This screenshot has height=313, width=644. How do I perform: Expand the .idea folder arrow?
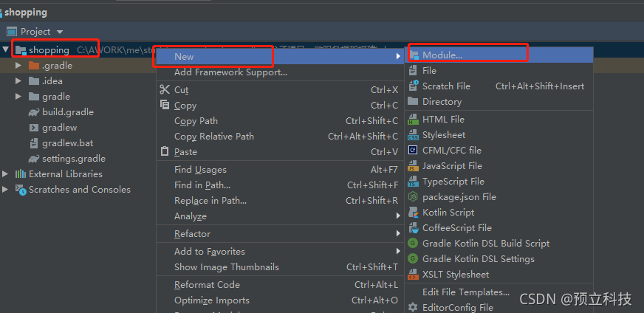pyautogui.click(x=18, y=81)
